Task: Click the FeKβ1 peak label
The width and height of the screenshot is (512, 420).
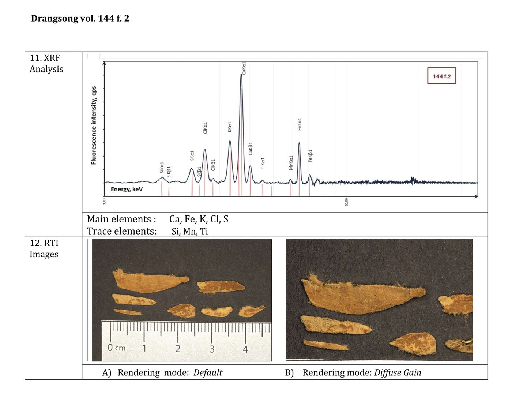Action: pyautogui.click(x=310, y=156)
